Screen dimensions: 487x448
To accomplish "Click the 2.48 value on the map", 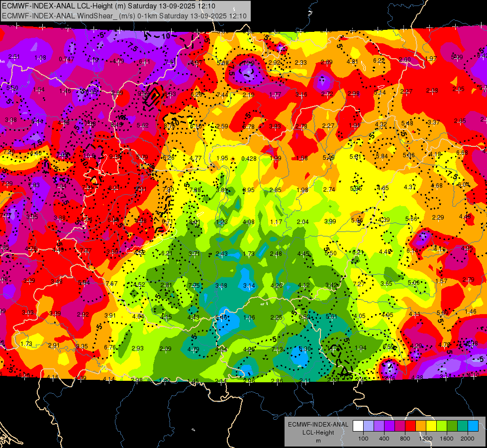I will point(276,254).
